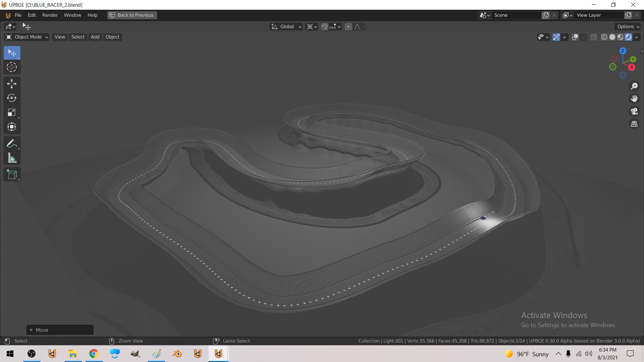The height and width of the screenshot is (362, 644).
Task: Click the Scene name field
Action: coord(517,15)
